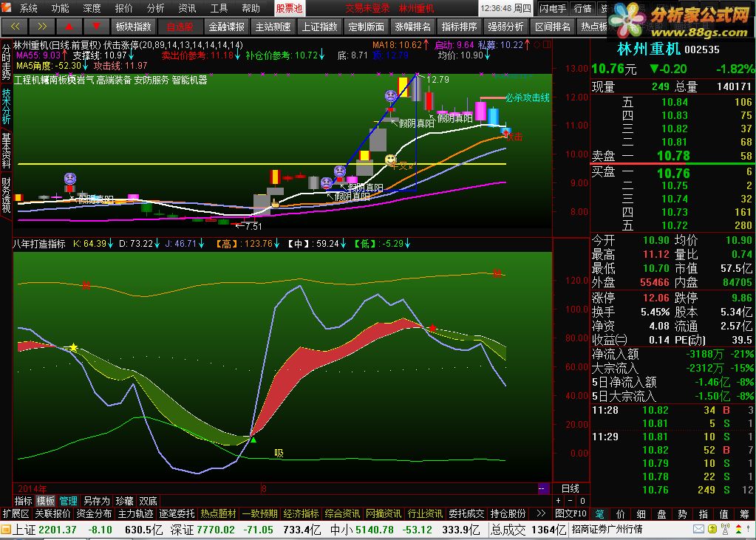756x540 pixels.
Task: Click the small square icon at chart corner
Action: pos(547,45)
